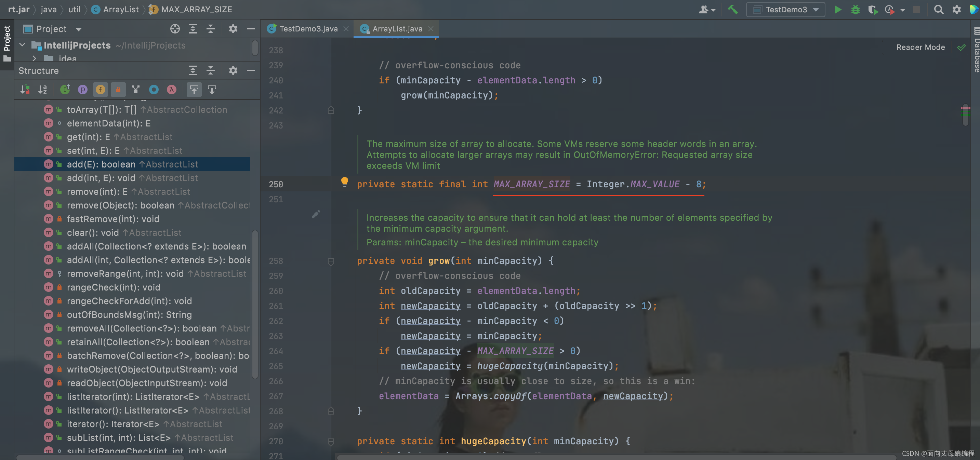
Task: Open the TestDemo3 run configuration dropdown
Action: [785, 10]
